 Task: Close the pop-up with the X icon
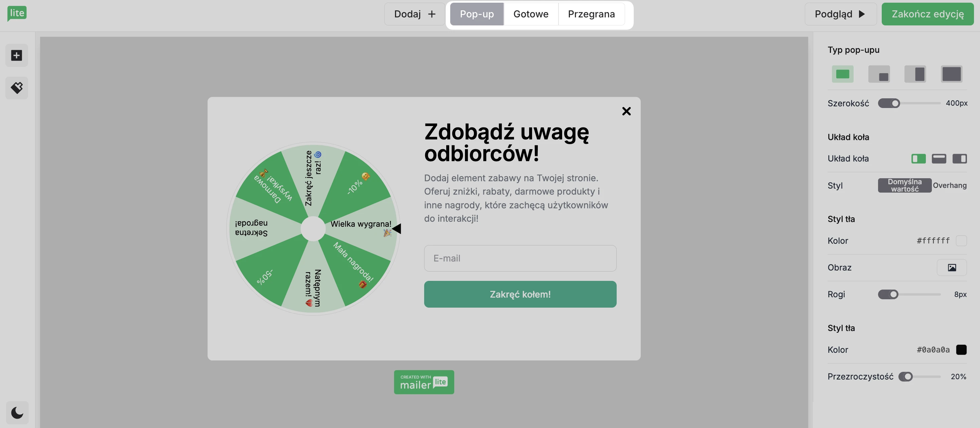pyautogui.click(x=626, y=111)
